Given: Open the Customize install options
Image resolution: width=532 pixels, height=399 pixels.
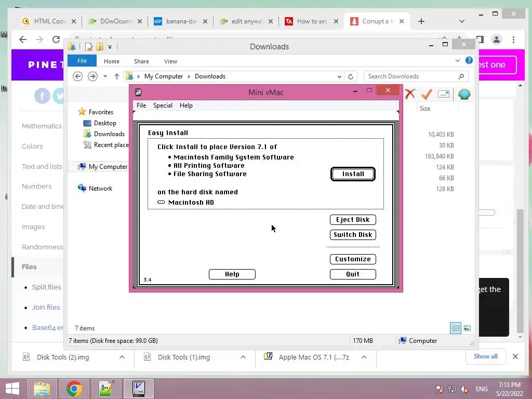Looking at the screenshot, I should click(353, 259).
